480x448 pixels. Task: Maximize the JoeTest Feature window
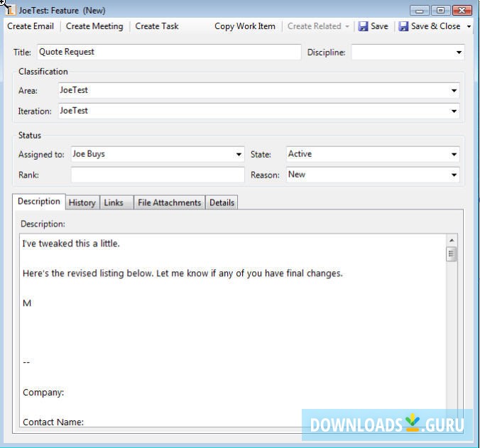440,11
